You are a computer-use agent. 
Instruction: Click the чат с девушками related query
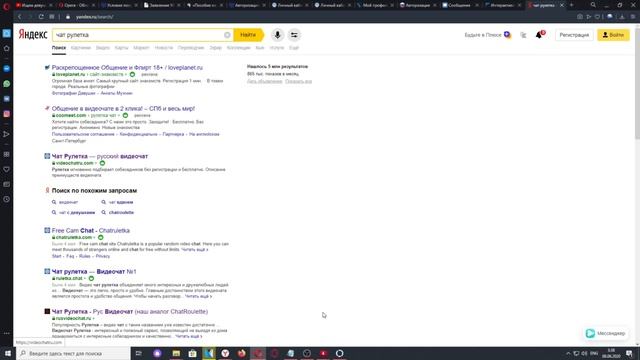pos(77,213)
